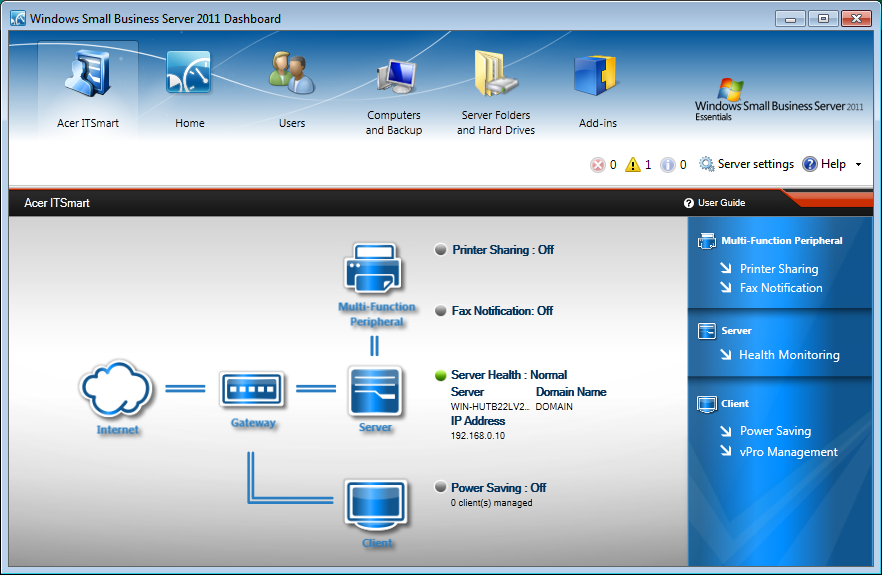Click the sidebar Multi-Function Peripheral icon
882x575 pixels.
706,241
